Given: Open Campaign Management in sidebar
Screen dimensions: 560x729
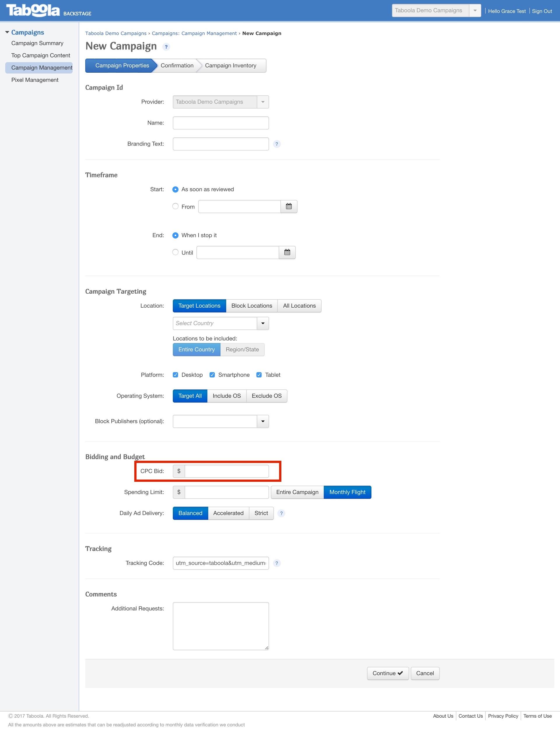Looking at the screenshot, I should [x=39, y=68].
